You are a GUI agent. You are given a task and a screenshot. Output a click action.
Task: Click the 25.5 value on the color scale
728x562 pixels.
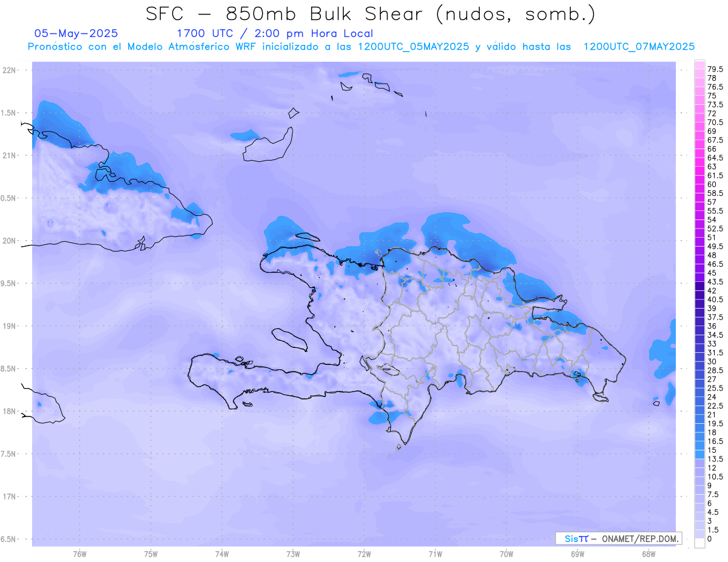click(715, 388)
